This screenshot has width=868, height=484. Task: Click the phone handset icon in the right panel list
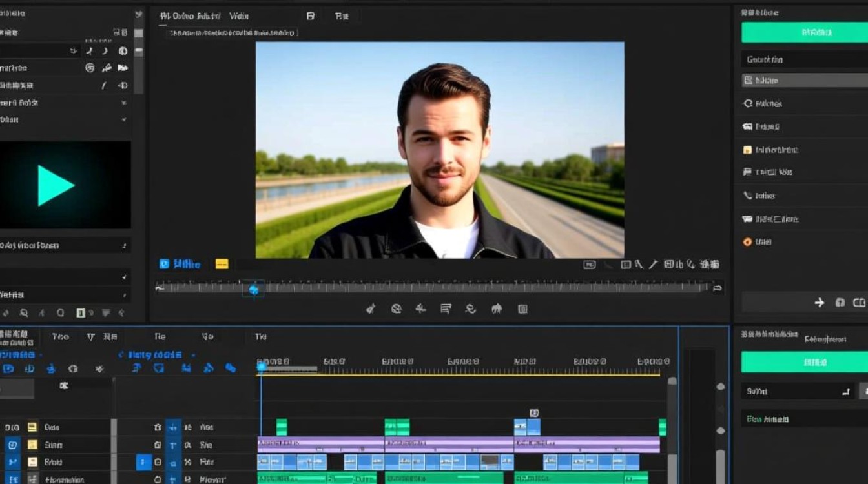click(748, 196)
